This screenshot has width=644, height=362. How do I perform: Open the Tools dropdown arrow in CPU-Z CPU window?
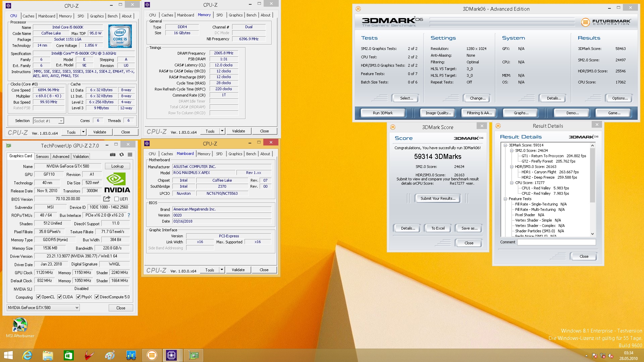[x=83, y=132]
